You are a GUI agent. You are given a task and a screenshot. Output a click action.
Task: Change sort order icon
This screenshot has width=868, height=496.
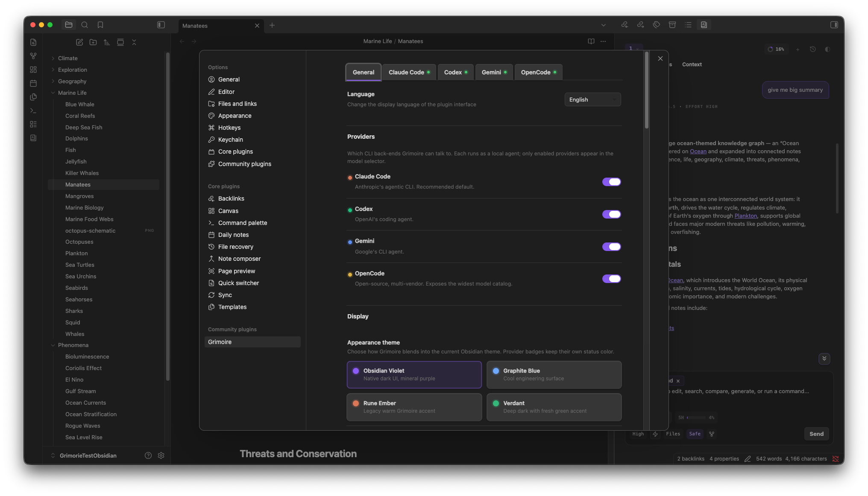107,42
